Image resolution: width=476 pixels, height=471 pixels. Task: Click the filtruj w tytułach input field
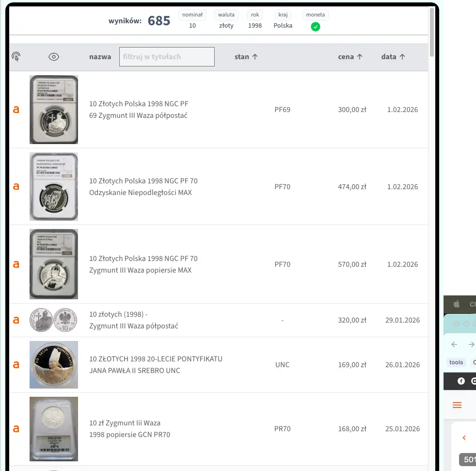167,57
